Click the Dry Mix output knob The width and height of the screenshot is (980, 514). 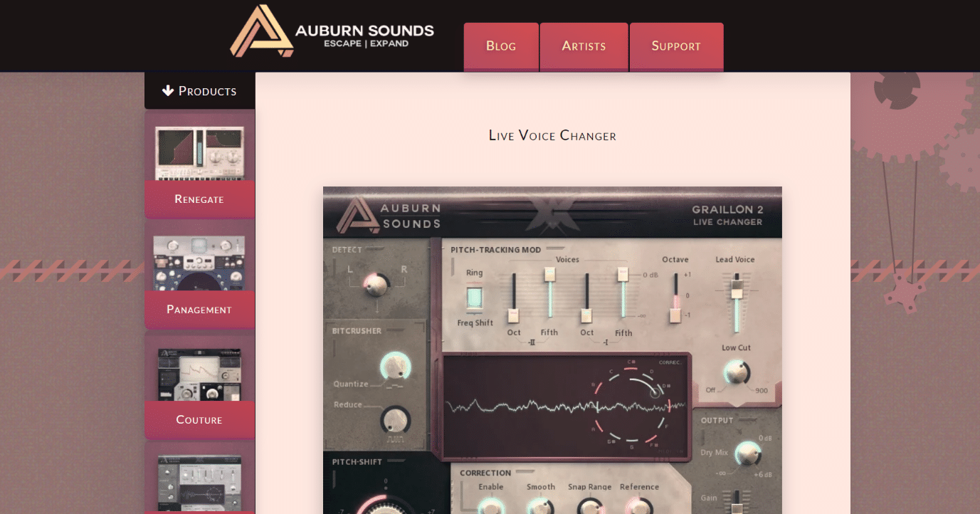[x=747, y=453]
